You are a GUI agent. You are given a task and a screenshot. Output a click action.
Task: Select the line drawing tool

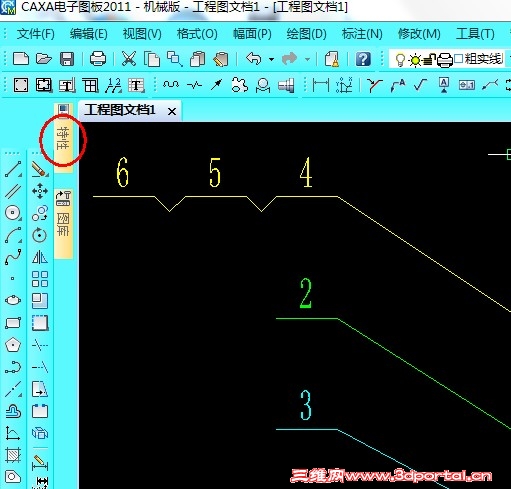tap(13, 169)
